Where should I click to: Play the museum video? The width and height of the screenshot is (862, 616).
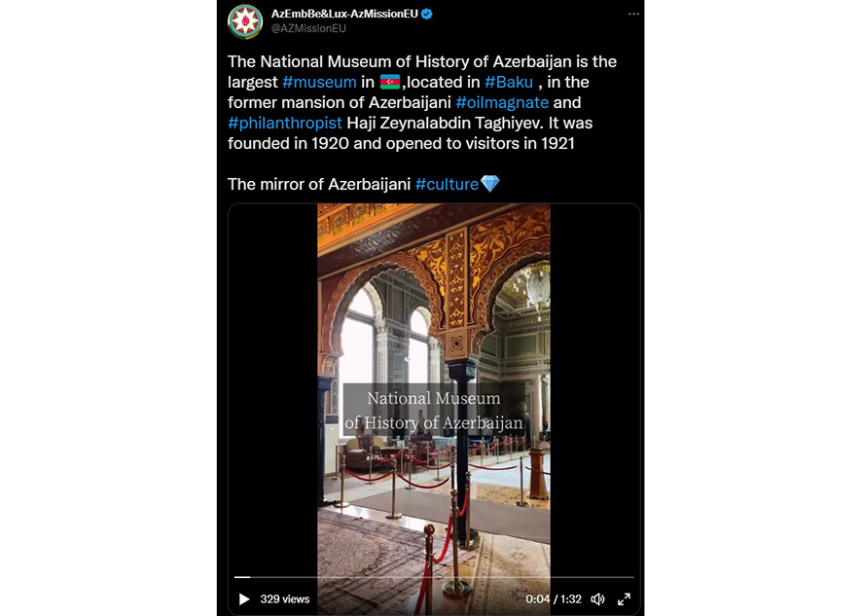coord(244,598)
